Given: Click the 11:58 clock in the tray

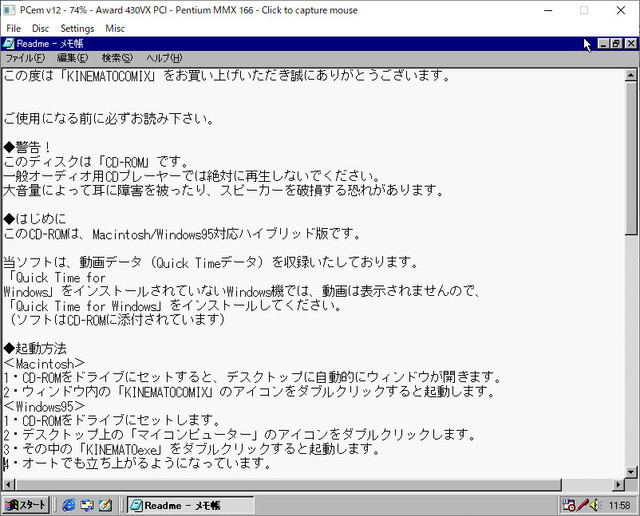Looking at the screenshot, I should point(620,505).
